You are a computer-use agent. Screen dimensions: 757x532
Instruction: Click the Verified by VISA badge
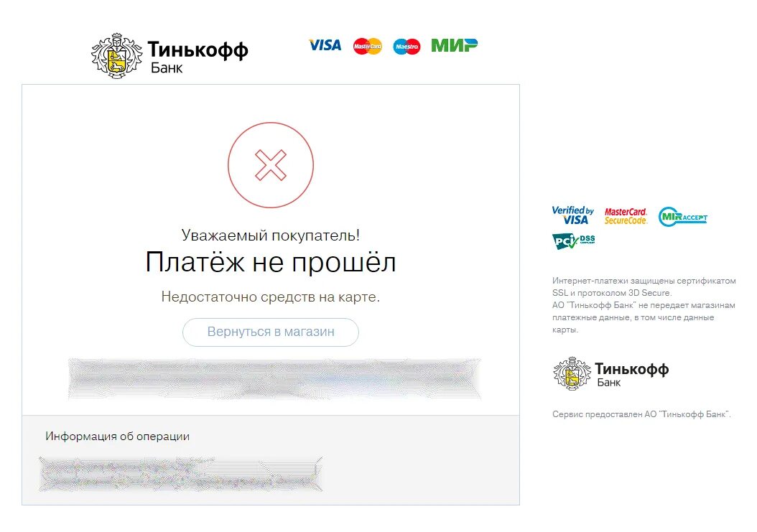(x=572, y=215)
